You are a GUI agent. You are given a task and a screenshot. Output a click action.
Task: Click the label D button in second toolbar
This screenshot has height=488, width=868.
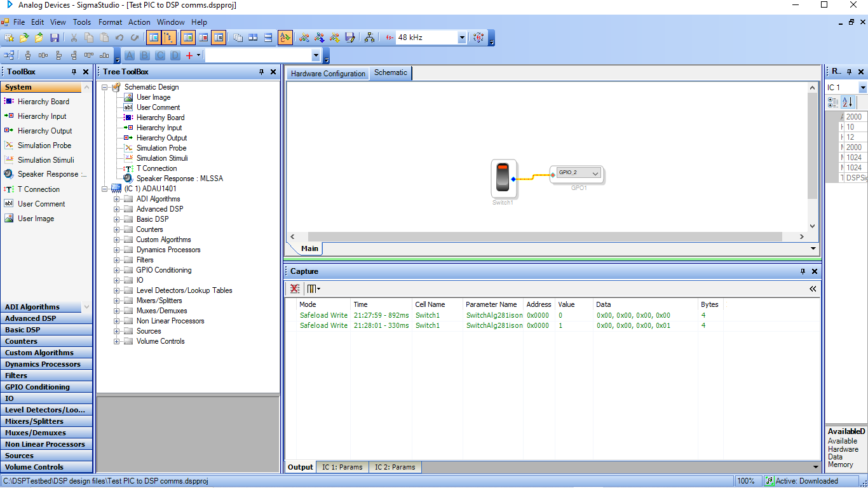coord(175,55)
